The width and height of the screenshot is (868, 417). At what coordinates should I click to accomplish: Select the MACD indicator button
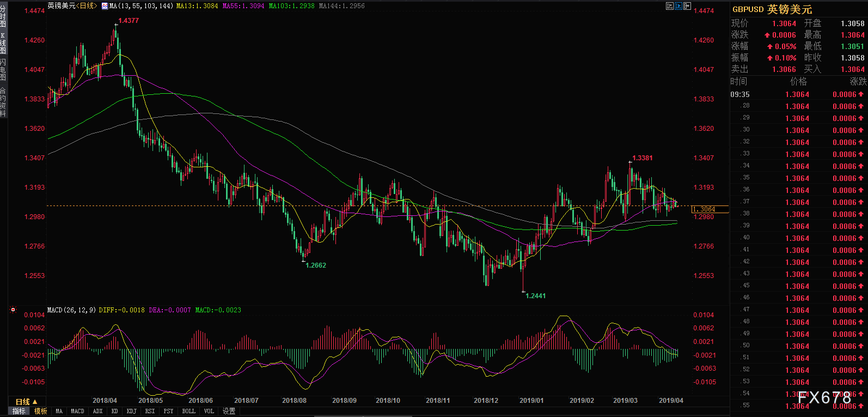[77, 411]
